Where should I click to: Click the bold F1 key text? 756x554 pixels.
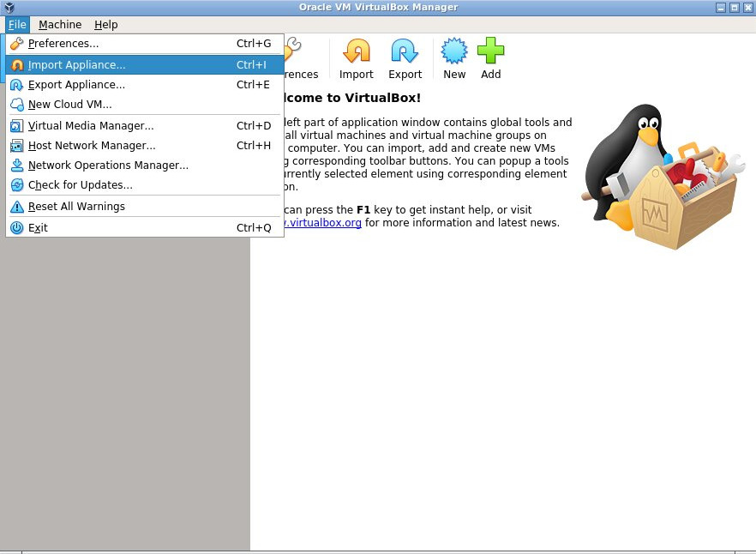tap(363, 210)
